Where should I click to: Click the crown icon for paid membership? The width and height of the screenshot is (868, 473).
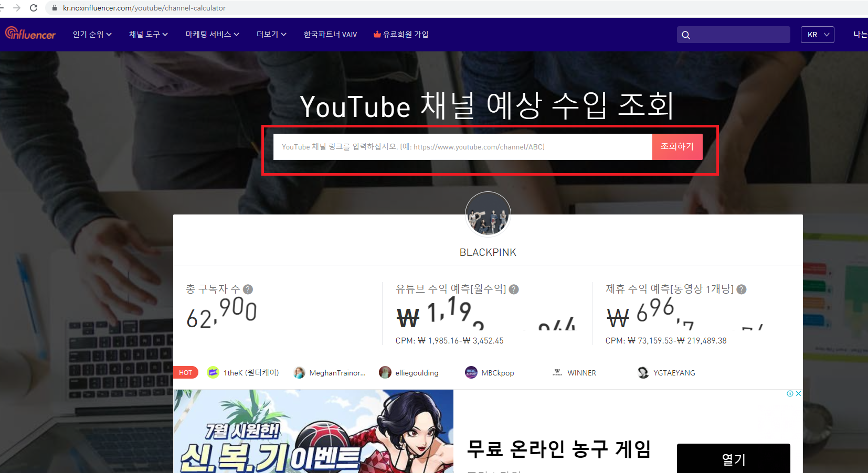[x=377, y=34]
